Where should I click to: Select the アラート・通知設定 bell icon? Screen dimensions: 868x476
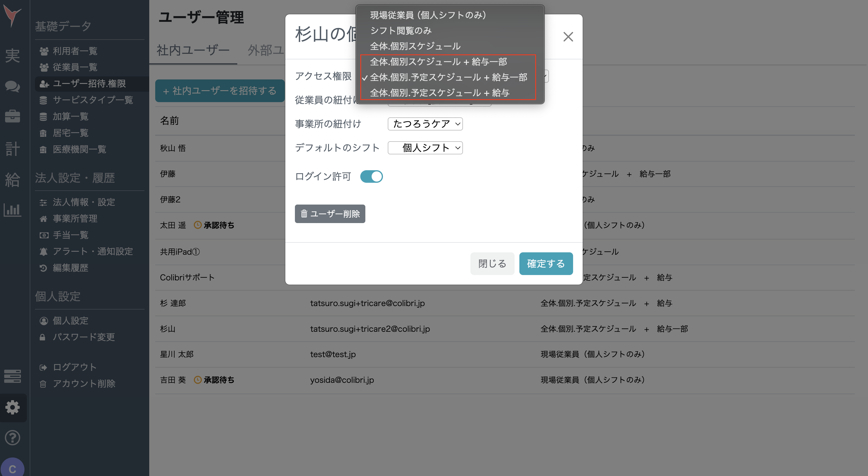pos(44,251)
